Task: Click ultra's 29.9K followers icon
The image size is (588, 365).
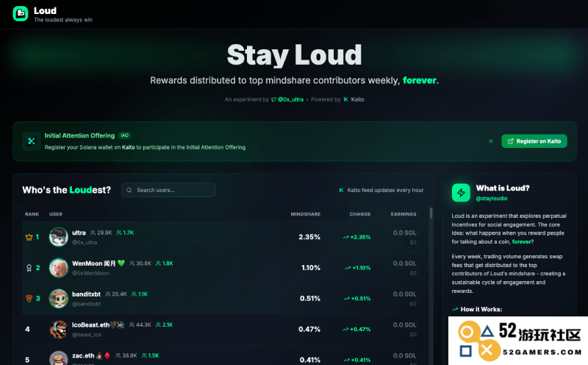Action: click(x=93, y=233)
